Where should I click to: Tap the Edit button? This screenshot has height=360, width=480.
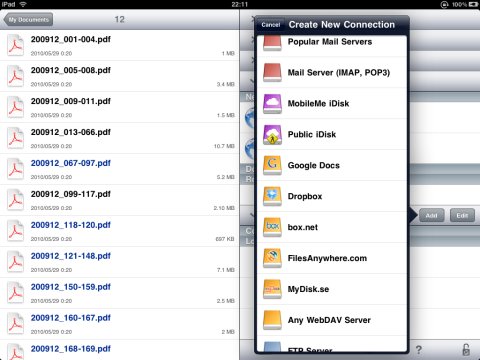point(462,215)
